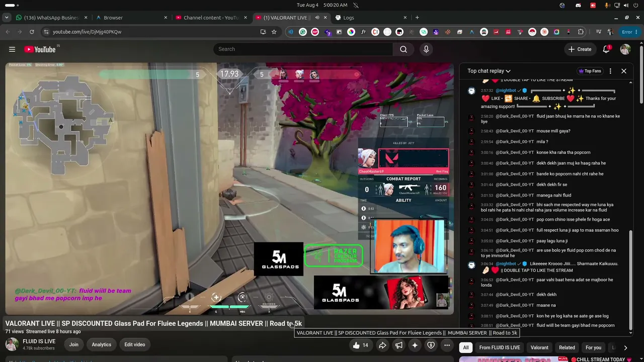Open YouTube notifications bell
Viewport: 644px width, 362px height.
pos(606,49)
